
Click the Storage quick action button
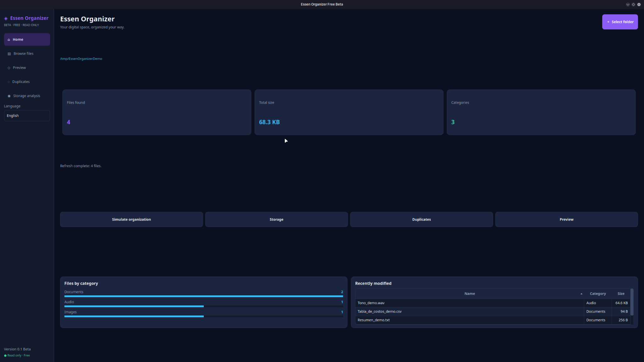click(276, 219)
